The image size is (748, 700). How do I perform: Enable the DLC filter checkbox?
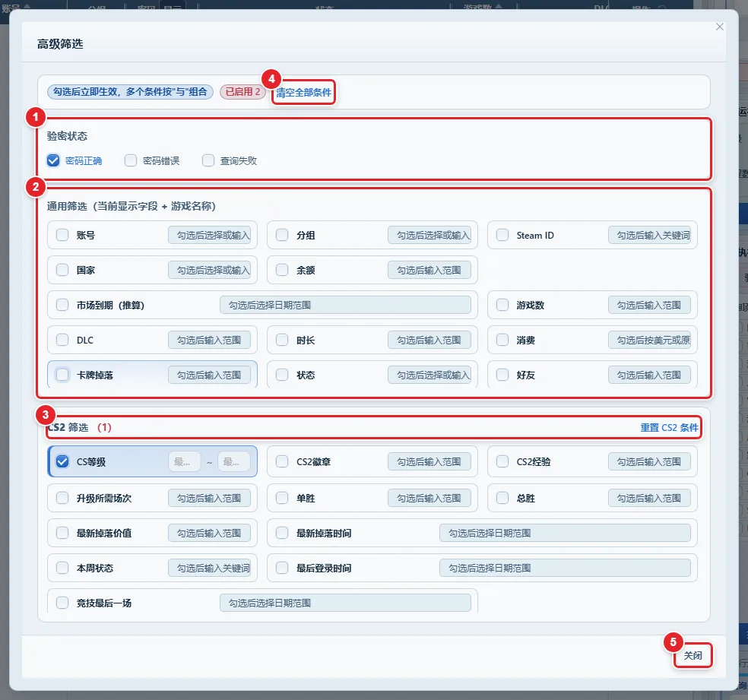[x=62, y=340]
